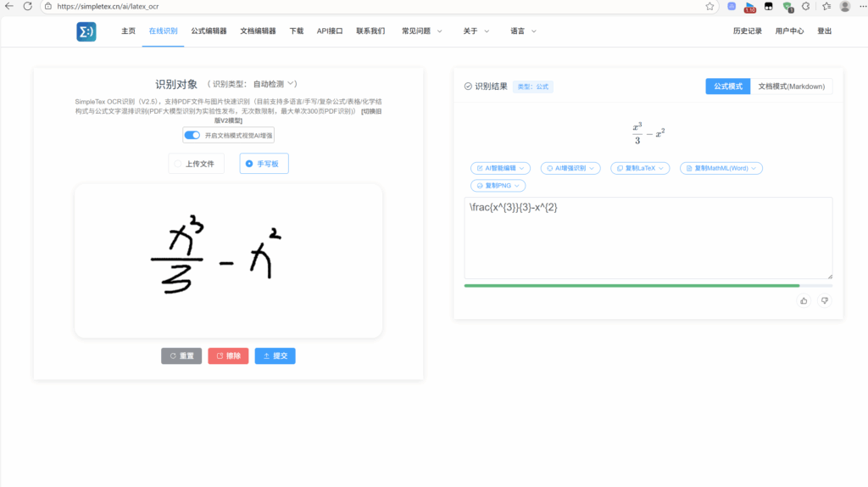868x487 pixels.
Task: Expand the 复制LaTeX dropdown
Action: pyautogui.click(x=640, y=168)
